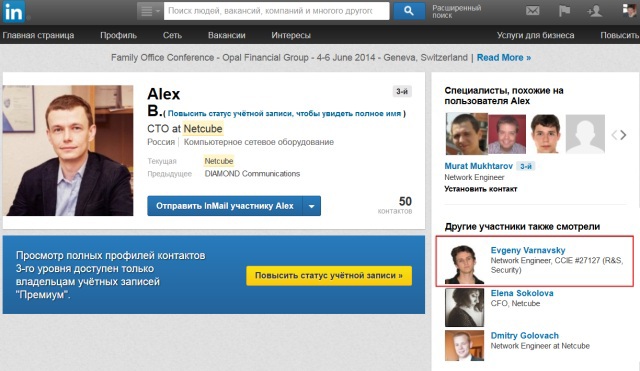
Task: Click the DIAMOND Communications text
Action: click(252, 173)
